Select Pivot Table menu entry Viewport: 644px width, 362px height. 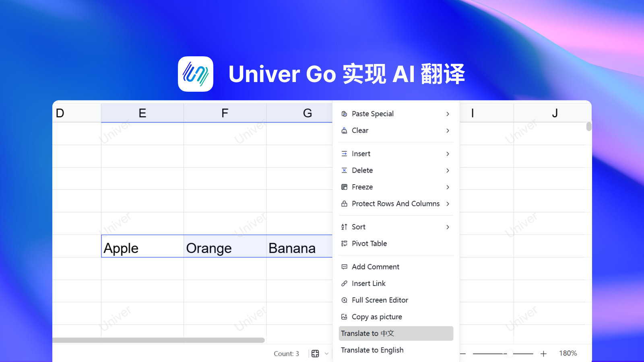coord(396,243)
